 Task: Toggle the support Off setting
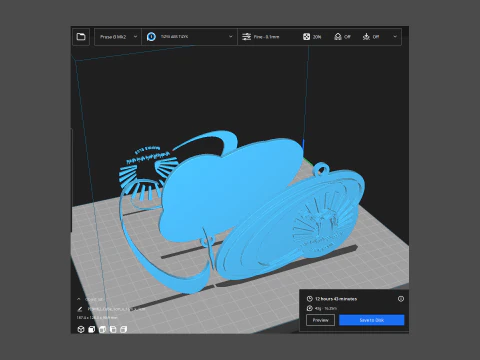(x=342, y=37)
